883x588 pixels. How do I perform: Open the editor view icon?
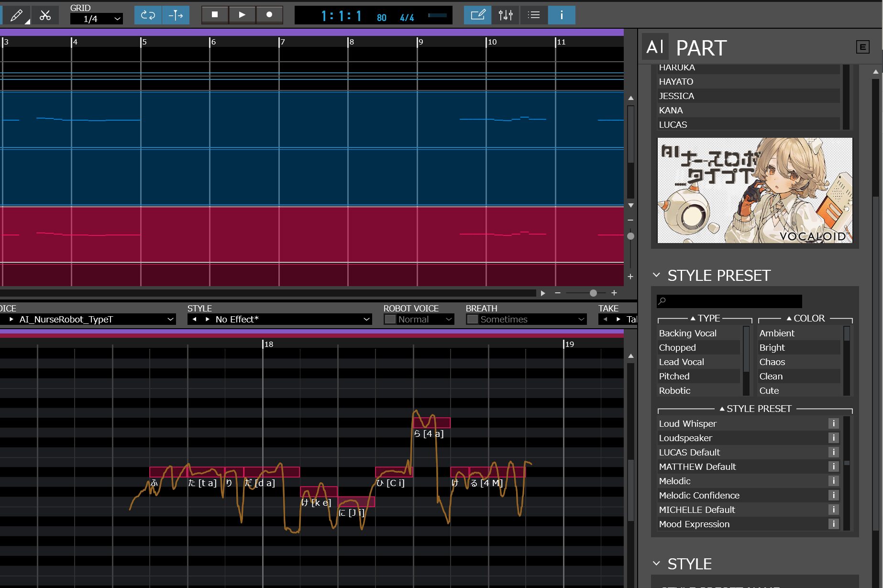pos(477,15)
